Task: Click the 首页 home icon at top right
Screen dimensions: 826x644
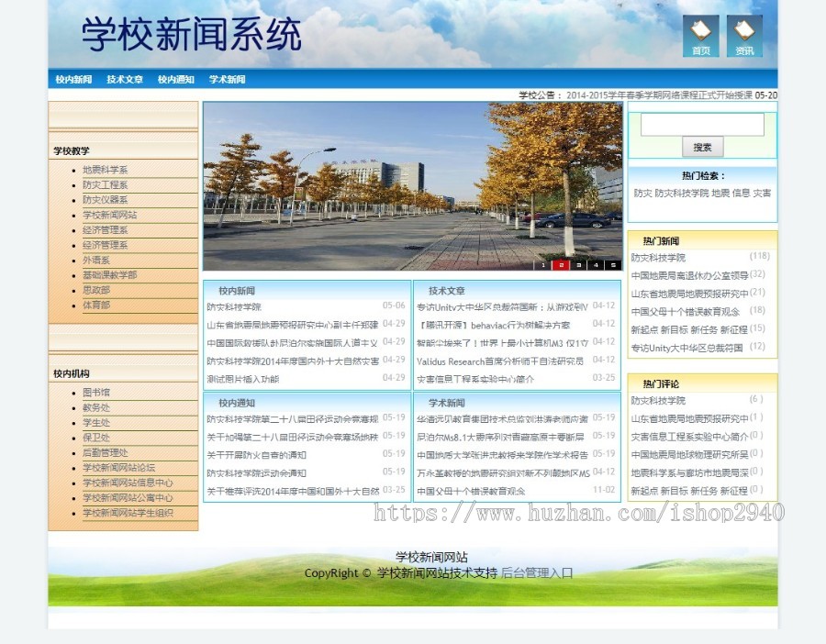Action: coord(701,37)
